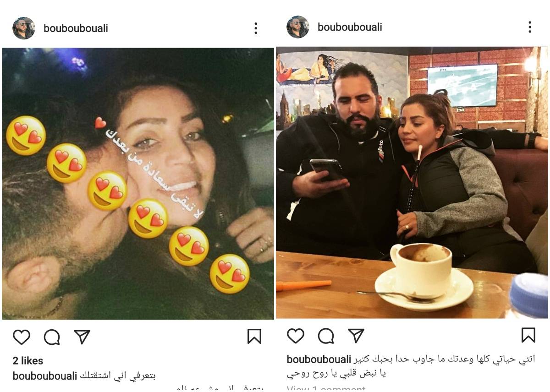Open the right post's three-dot options menu

pos(530,27)
